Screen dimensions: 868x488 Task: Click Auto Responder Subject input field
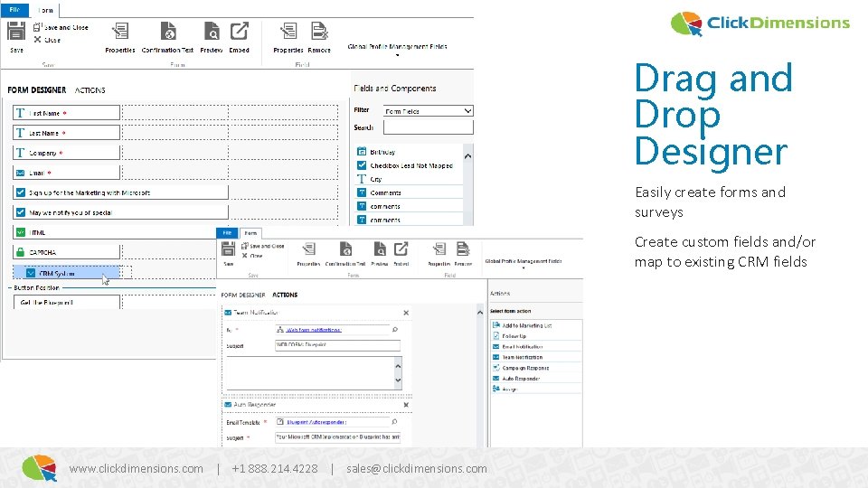337,437
